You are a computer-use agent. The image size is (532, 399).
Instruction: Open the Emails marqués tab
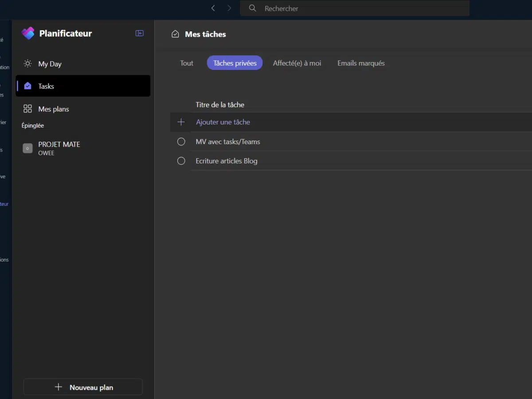pos(361,63)
